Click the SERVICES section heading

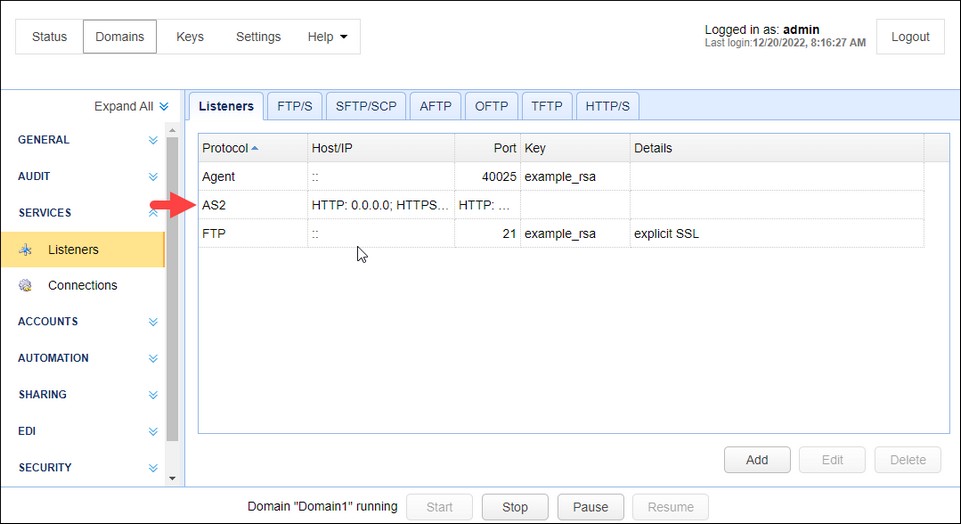(45, 213)
